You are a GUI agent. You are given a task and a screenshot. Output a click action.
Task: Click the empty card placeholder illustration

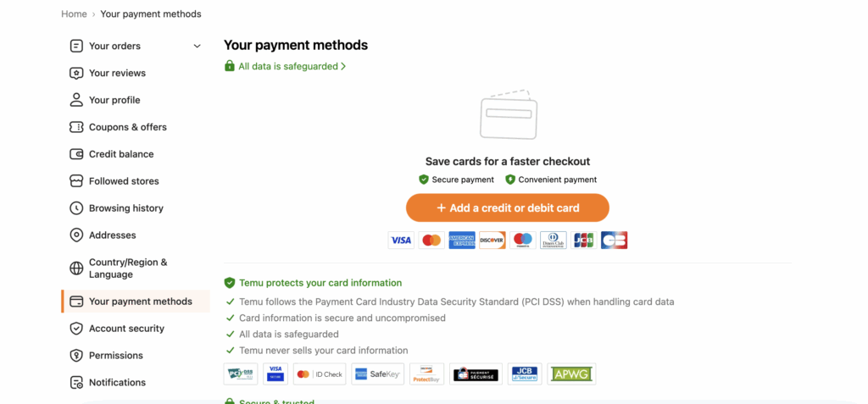tap(508, 115)
